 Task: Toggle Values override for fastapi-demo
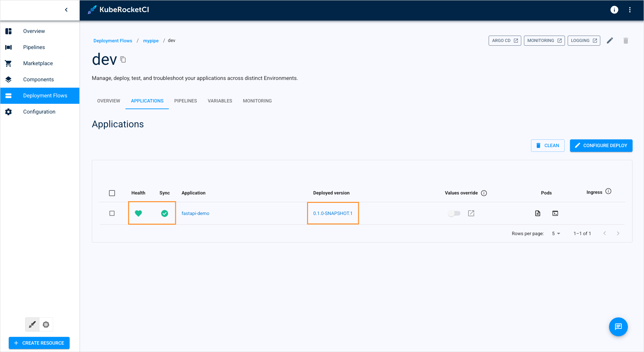(x=454, y=213)
